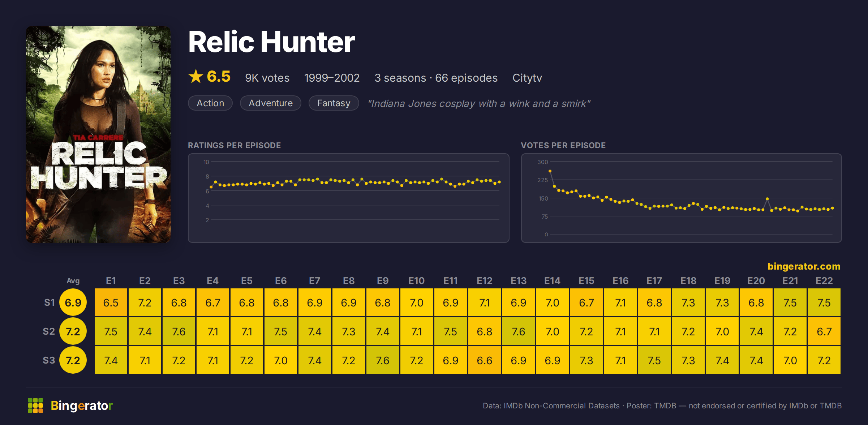Open the Relic Hunter poster thumbnail

pyautogui.click(x=98, y=134)
